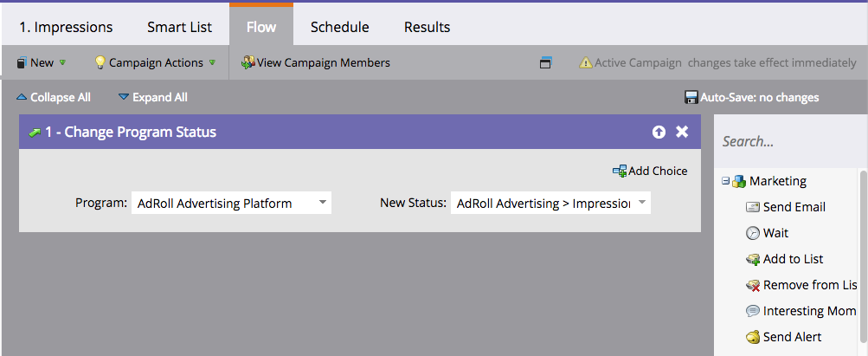The image size is (868, 356).
Task: Click the 'Auto-Save: no changes' text
Action: pyautogui.click(x=760, y=97)
